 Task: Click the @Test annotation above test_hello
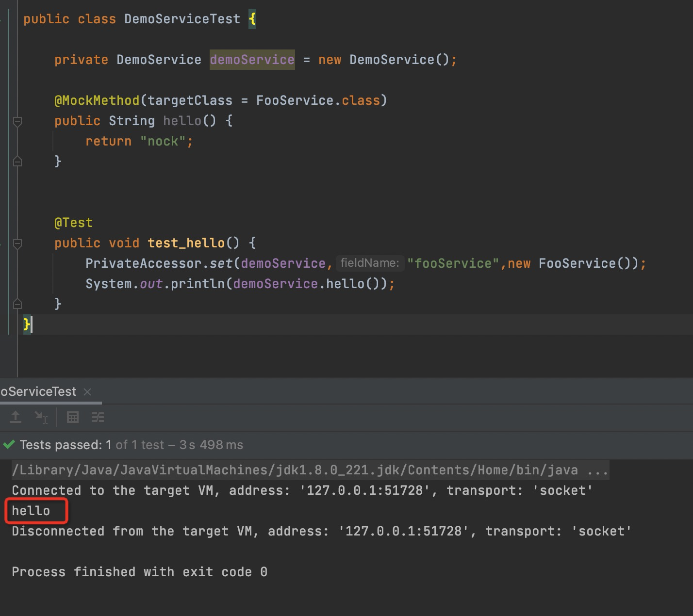73,222
